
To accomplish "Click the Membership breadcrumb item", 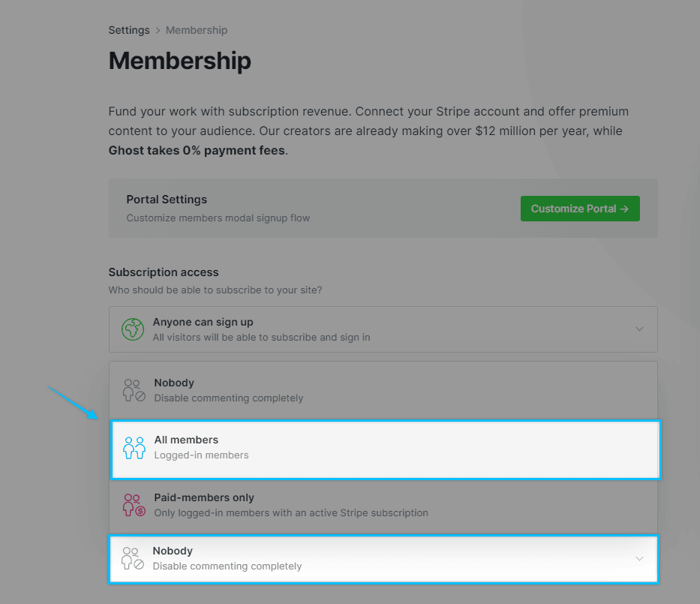I will click(x=196, y=30).
